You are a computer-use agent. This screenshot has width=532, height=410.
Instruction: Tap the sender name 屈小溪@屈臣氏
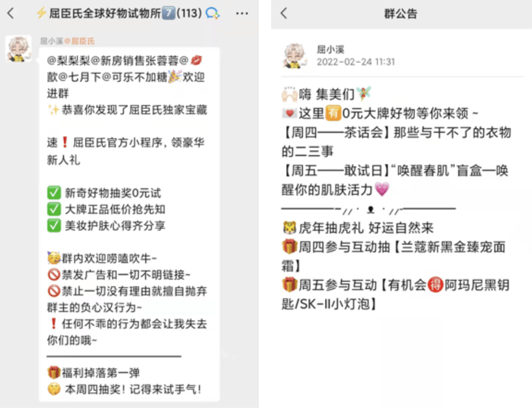67,41
